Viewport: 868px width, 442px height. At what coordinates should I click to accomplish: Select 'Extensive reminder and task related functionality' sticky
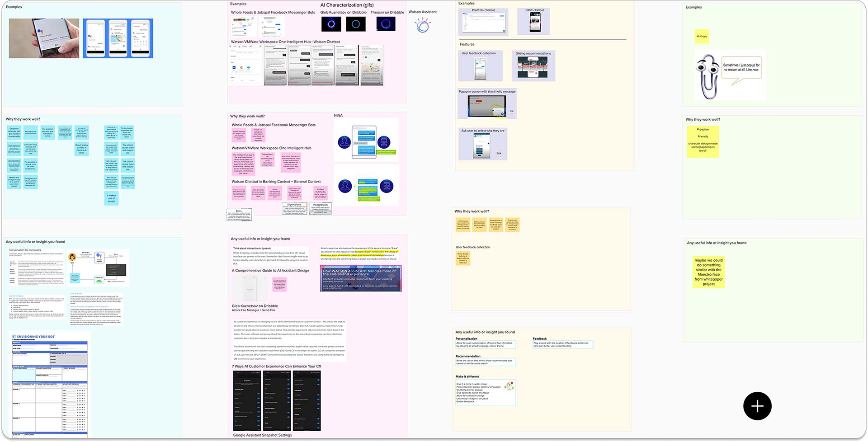pyautogui.click(x=14, y=132)
